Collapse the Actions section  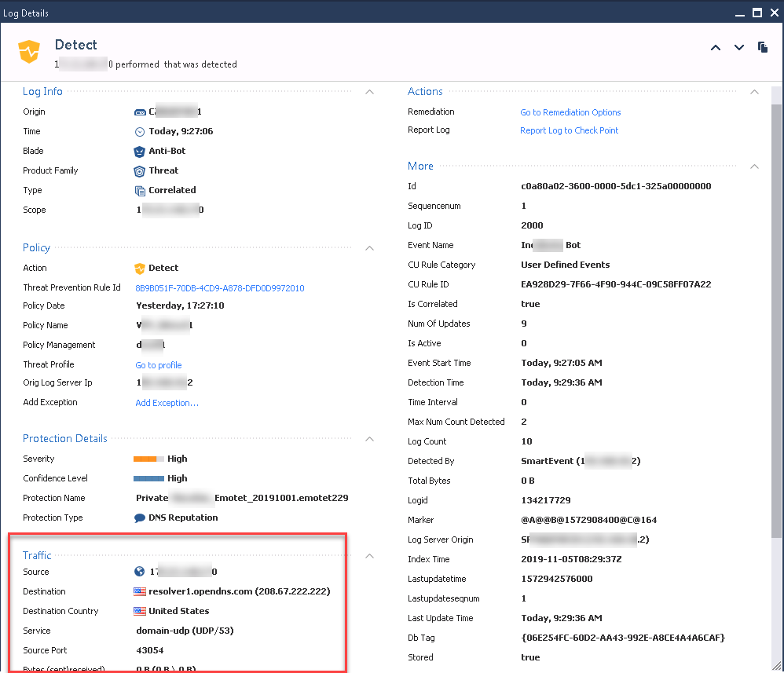coord(754,92)
